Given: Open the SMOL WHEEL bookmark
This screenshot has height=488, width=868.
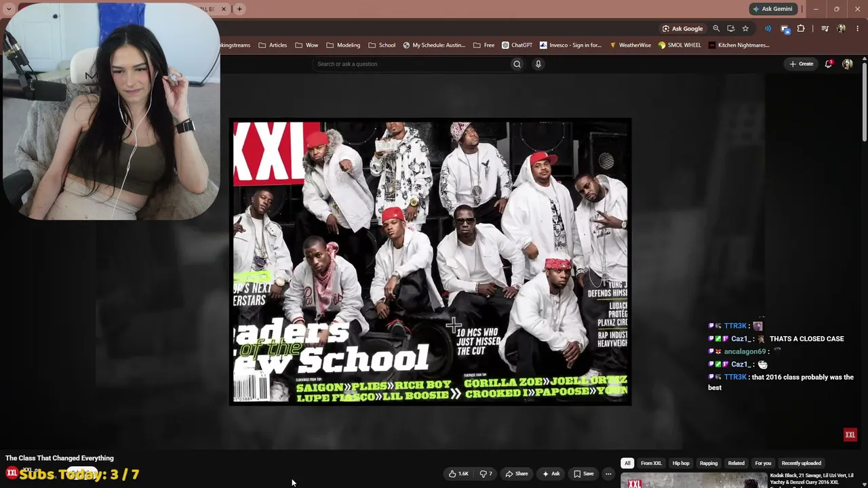Looking at the screenshot, I should [x=679, y=45].
